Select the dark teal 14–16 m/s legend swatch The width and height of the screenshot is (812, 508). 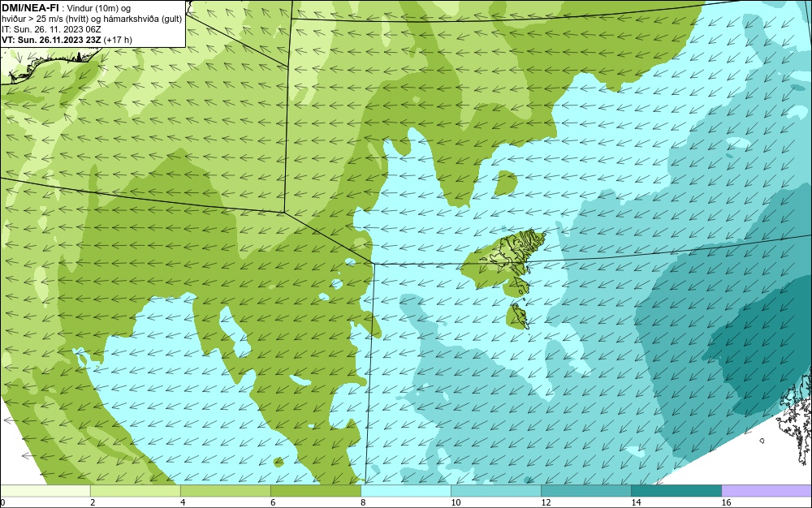click(x=676, y=491)
